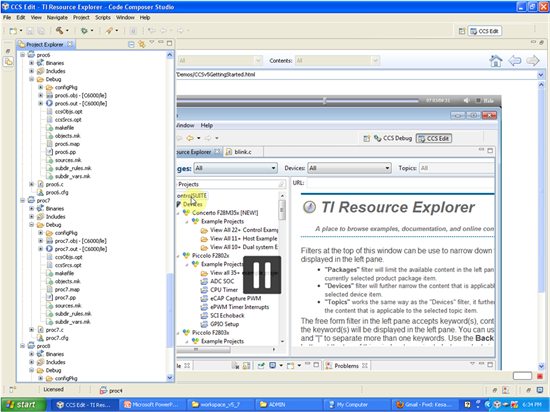Maximize the Project Explorer view

[169, 43]
